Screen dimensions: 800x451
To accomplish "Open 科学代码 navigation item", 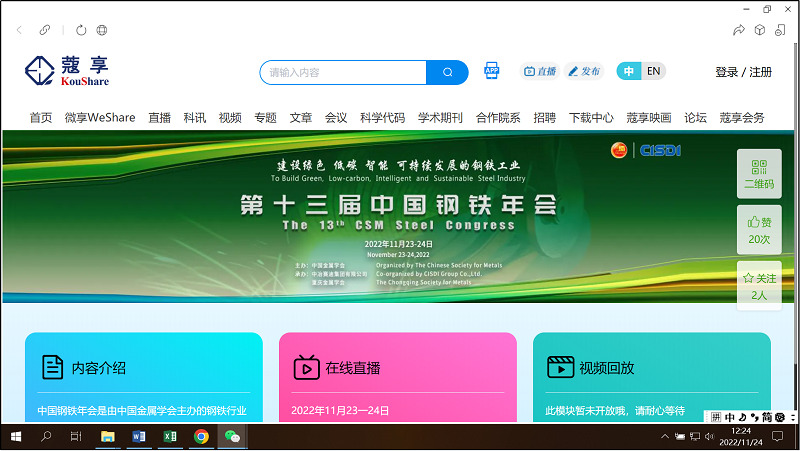I will pyautogui.click(x=383, y=118).
